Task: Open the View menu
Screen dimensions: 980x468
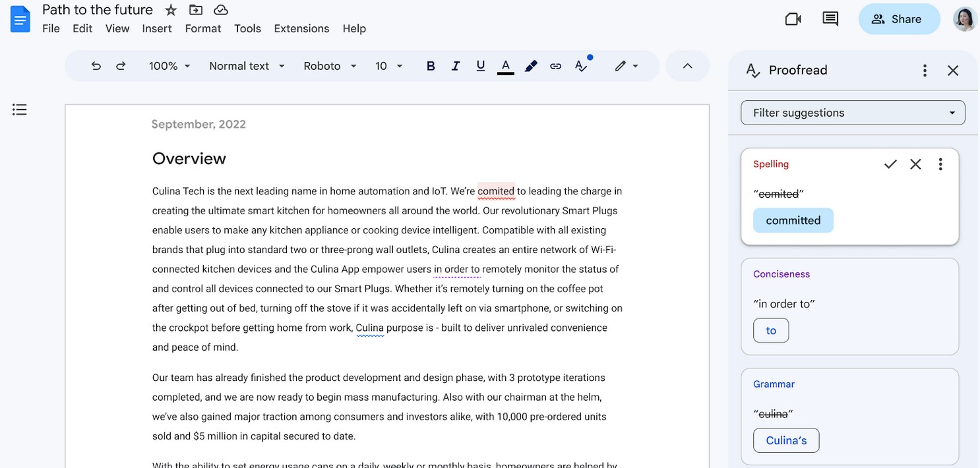Action: click(117, 28)
